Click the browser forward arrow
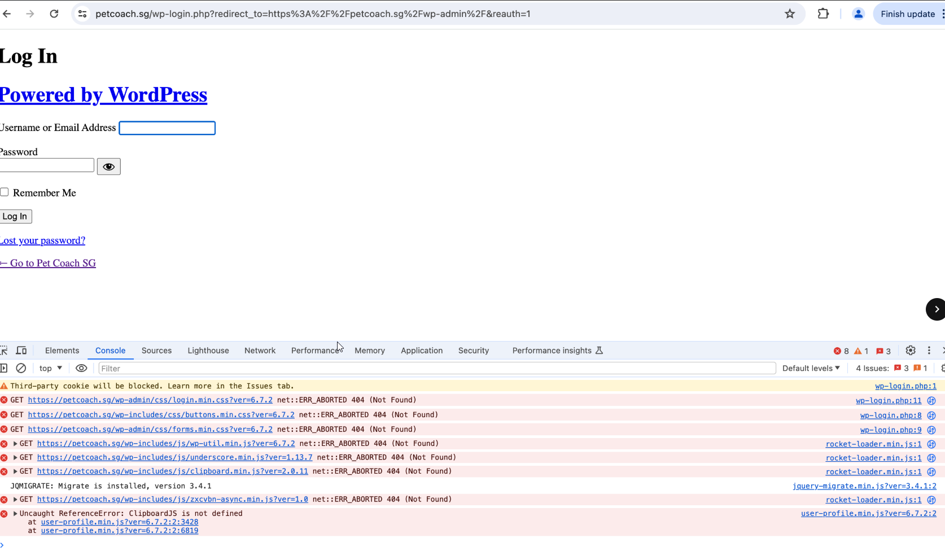 tap(30, 14)
